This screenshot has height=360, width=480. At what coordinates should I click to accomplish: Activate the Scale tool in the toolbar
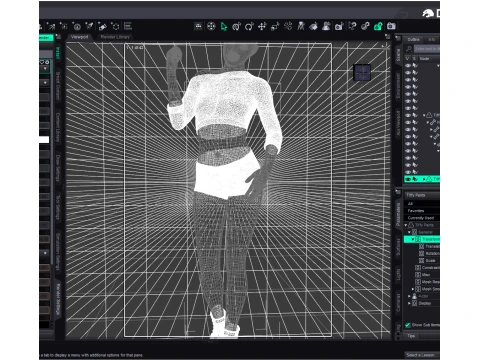click(x=275, y=26)
